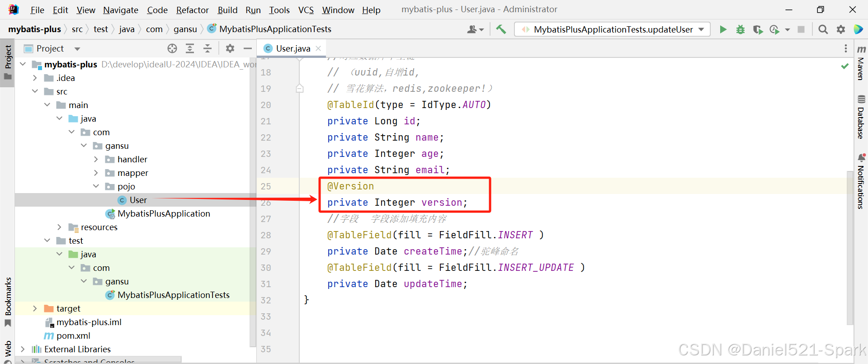Expand the target folder
This screenshot has height=364, width=868.
pyautogui.click(x=35, y=308)
